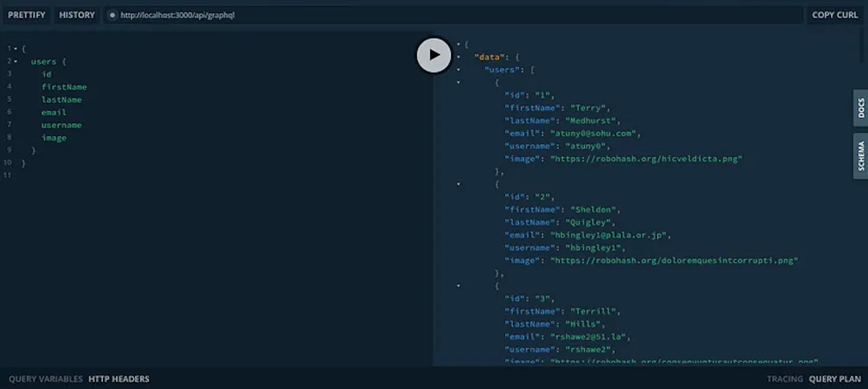Click the "hbingley1@plala.or.jp" email value
This screenshot has width=868, height=389.
(x=608, y=235)
